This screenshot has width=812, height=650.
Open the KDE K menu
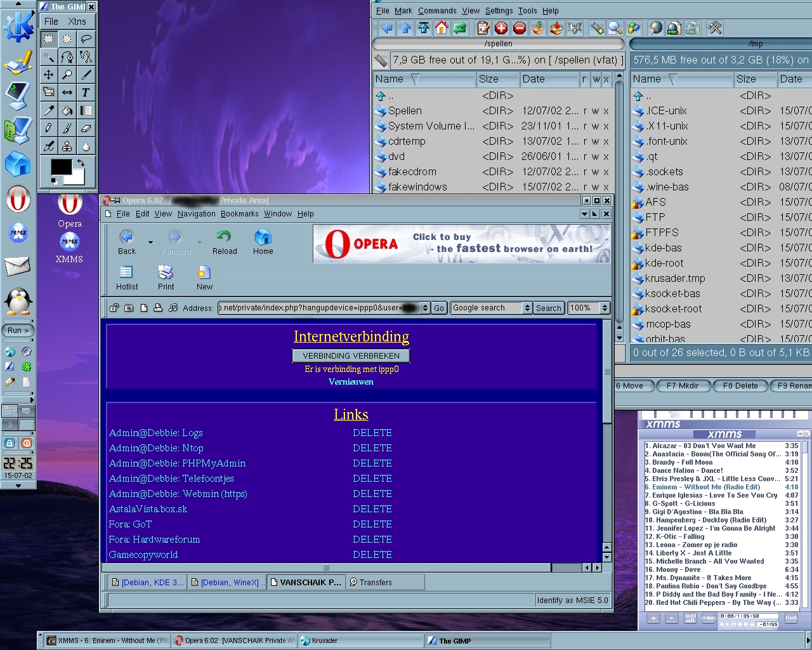pyautogui.click(x=18, y=27)
